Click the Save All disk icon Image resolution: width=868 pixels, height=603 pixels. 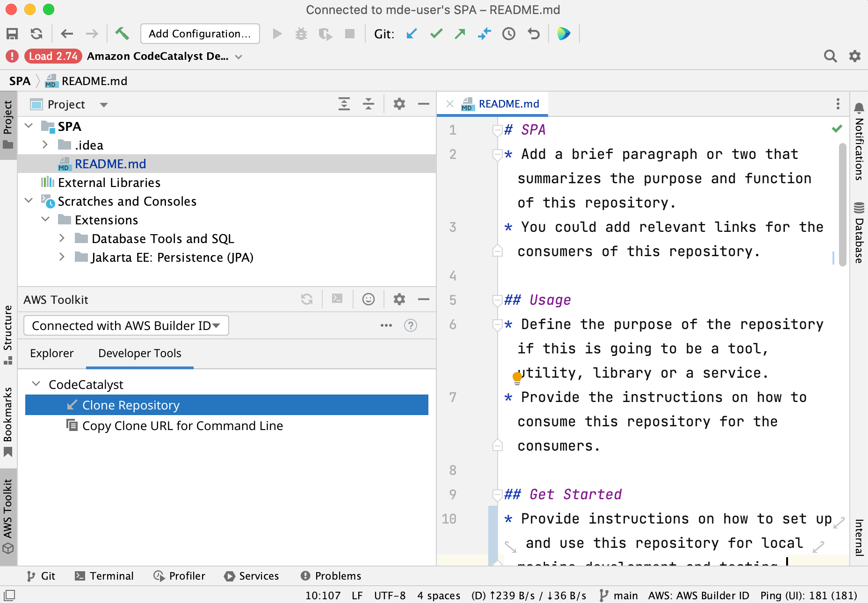click(12, 33)
